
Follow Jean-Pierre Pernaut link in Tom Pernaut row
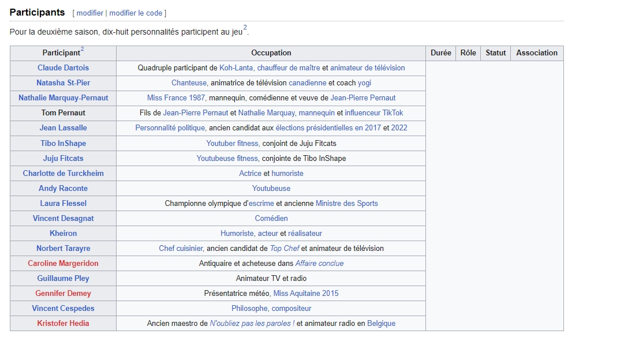(x=196, y=113)
